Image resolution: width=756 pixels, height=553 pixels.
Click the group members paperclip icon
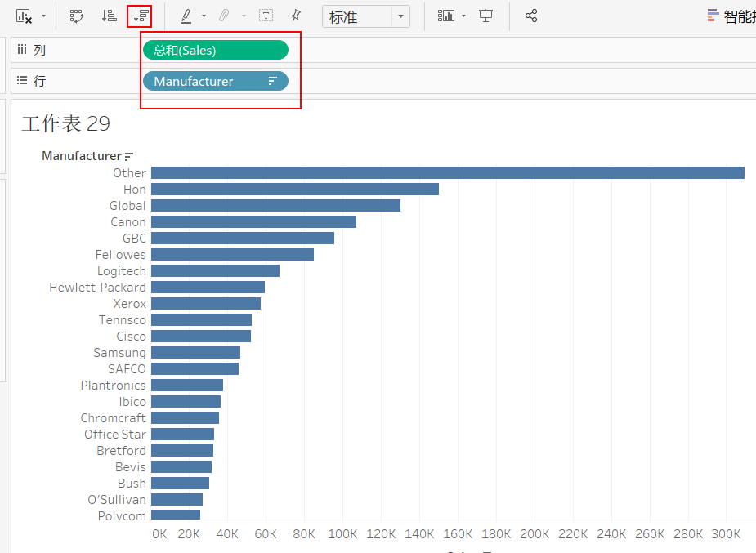click(x=224, y=16)
